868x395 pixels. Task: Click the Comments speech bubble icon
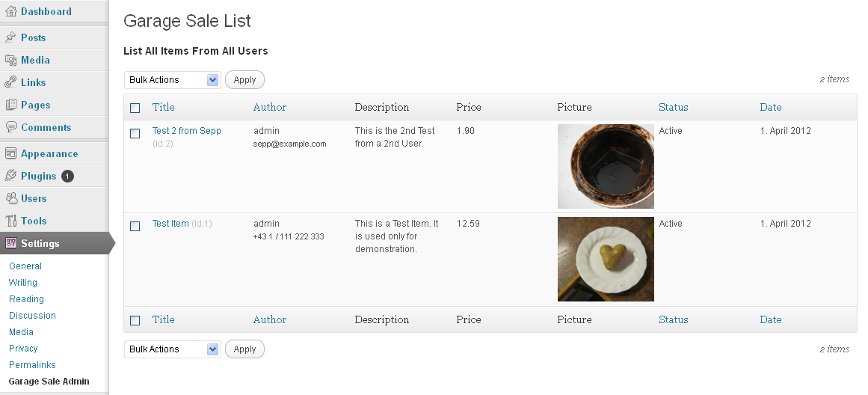(11, 127)
